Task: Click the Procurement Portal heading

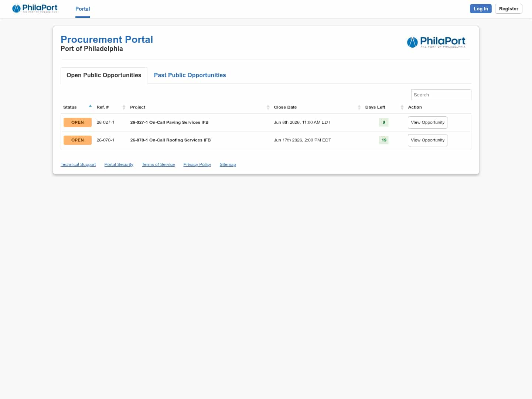Action: 107,40
